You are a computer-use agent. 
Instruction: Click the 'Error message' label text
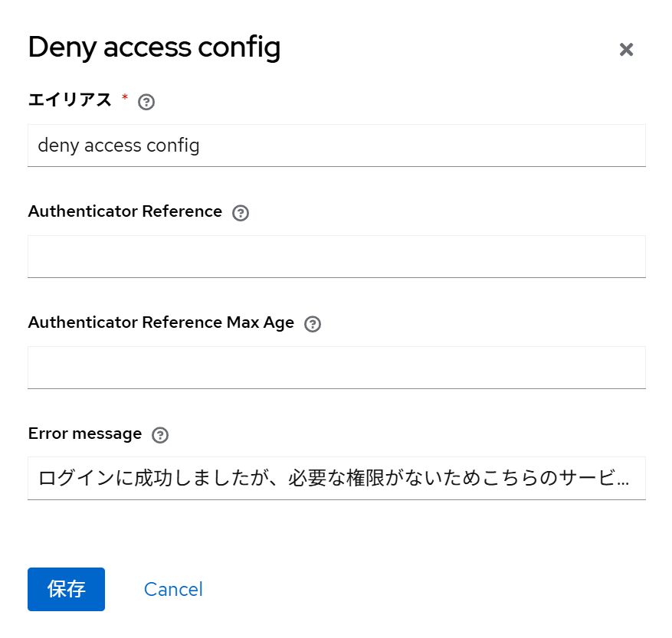click(85, 434)
